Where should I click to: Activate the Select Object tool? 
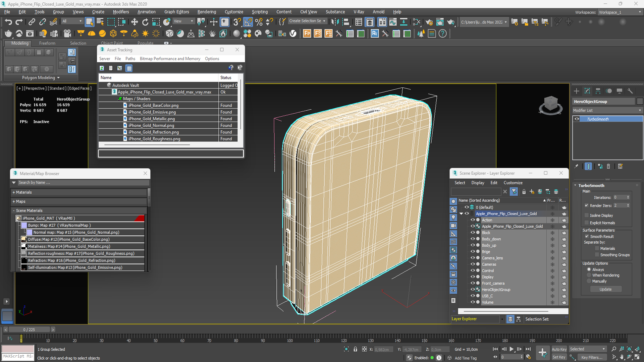(89, 22)
